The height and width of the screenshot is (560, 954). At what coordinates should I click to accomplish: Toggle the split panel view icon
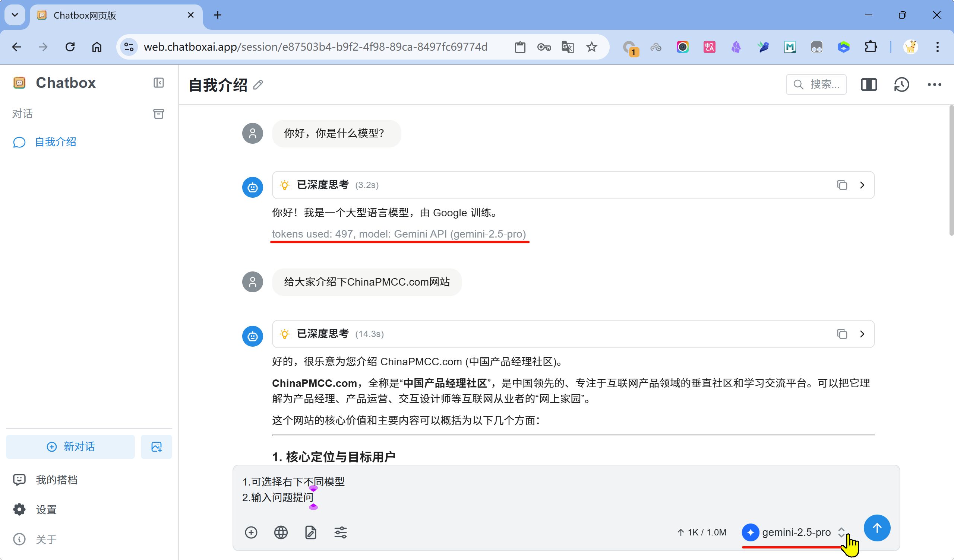868,85
